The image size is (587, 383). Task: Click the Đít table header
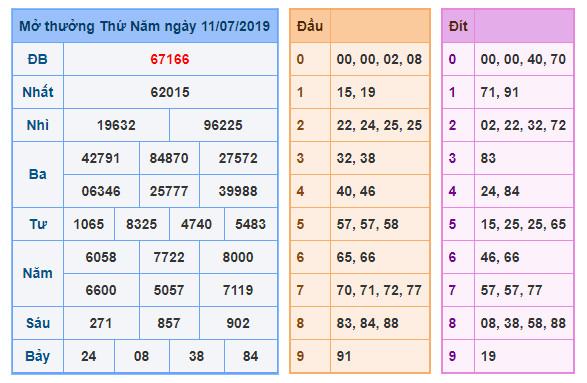pyautogui.click(x=458, y=26)
